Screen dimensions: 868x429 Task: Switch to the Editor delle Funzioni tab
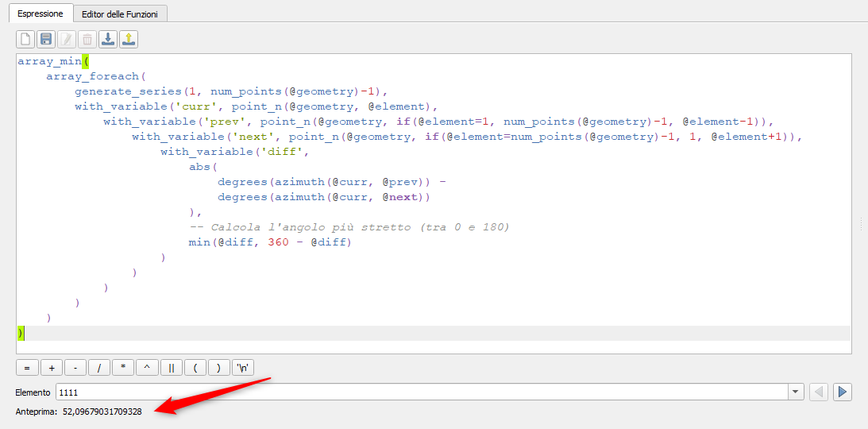[120, 14]
